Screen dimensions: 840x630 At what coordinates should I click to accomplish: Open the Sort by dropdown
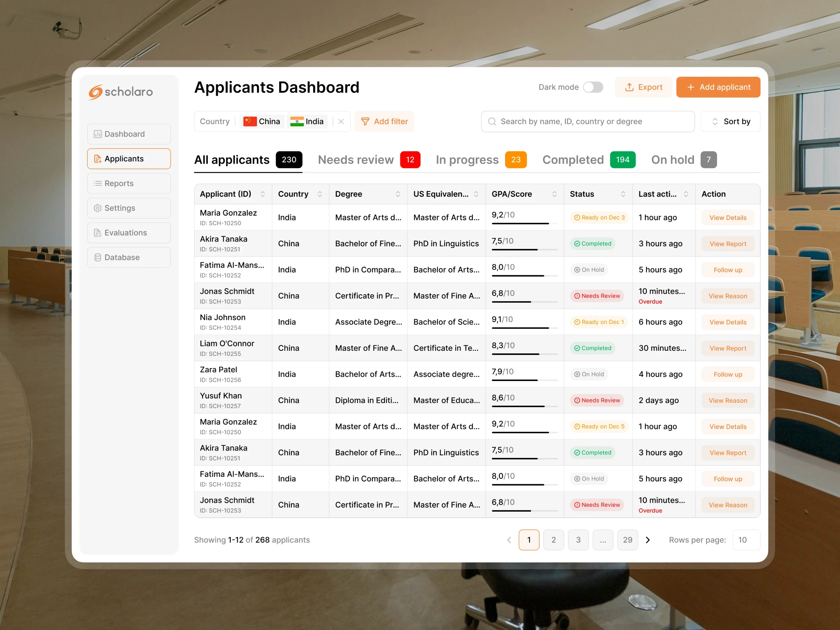(x=730, y=122)
